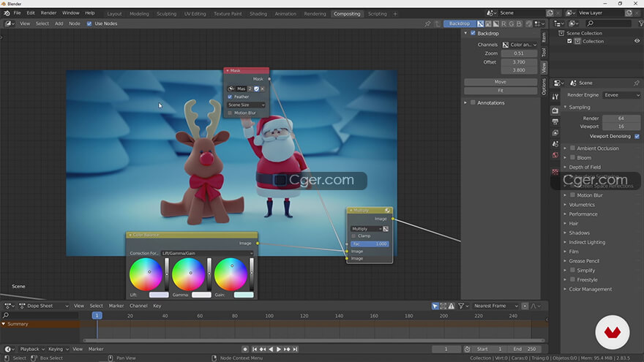Screen dimensions: 644x362
Task: Click the backdrop Move button
Action: pyautogui.click(x=501, y=82)
